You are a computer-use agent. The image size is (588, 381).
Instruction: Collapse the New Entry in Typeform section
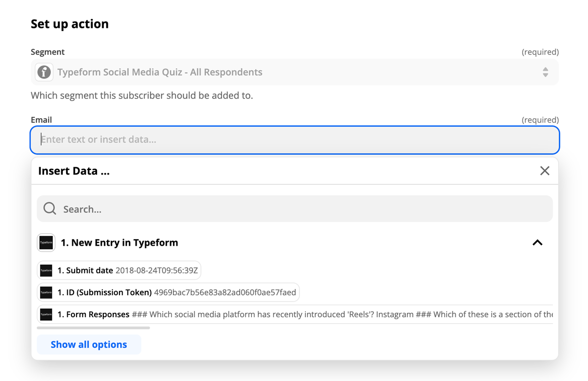click(x=538, y=243)
